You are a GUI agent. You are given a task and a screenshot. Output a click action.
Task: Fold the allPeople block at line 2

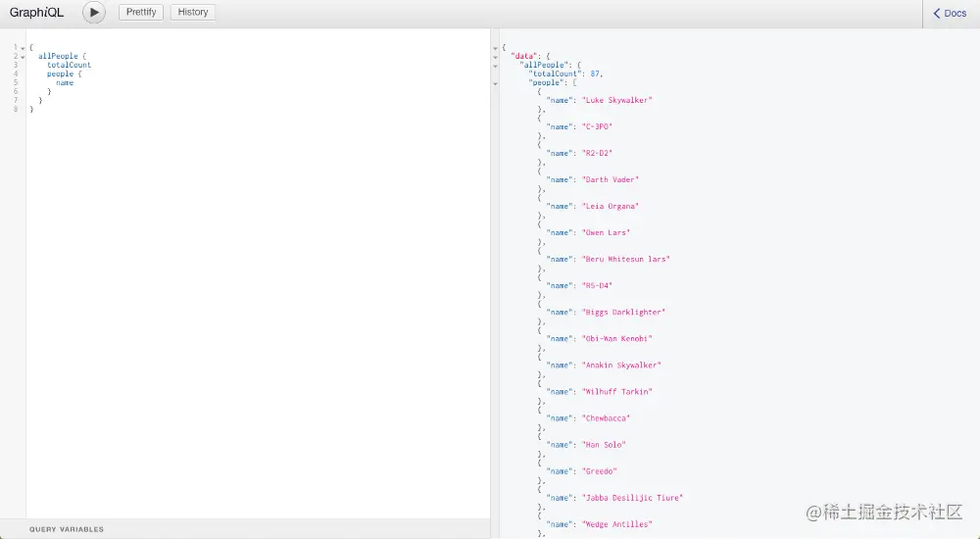click(x=23, y=57)
